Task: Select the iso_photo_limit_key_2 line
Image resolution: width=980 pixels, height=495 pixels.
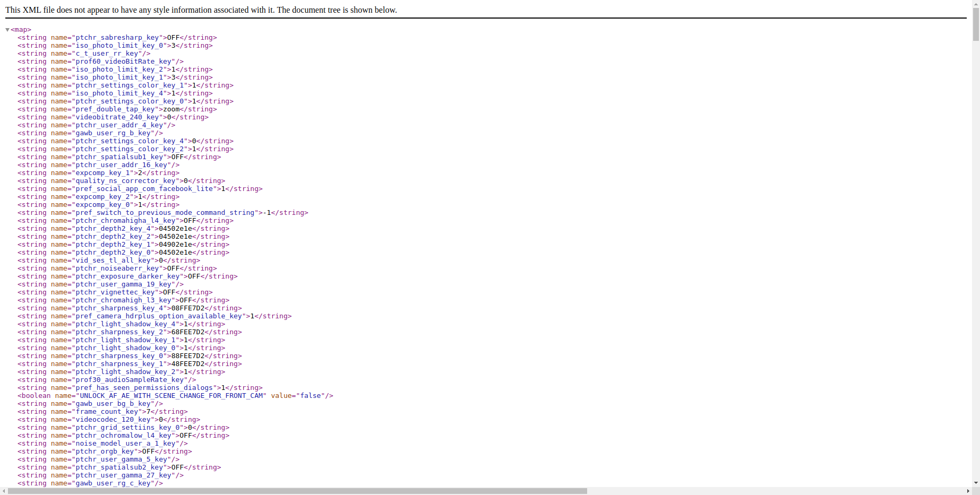Action: [x=115, y=70]
